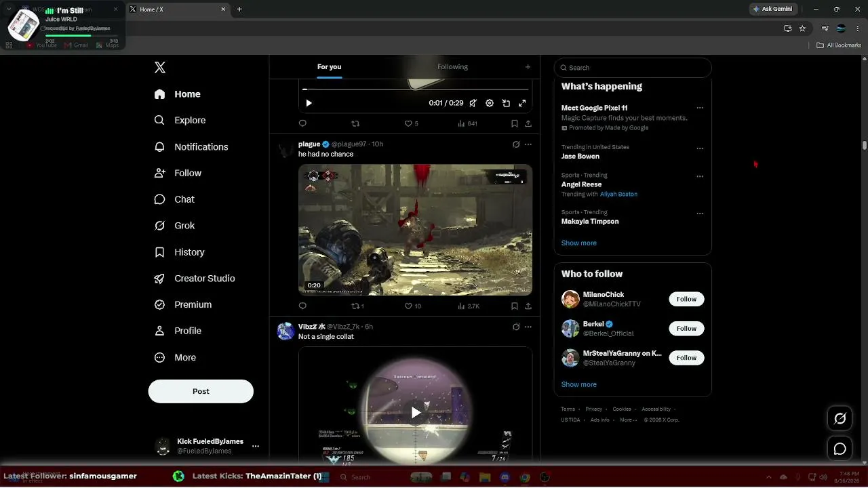The height and width of the screenshot is (488, 868).
Task: Play the Vibzz 7k video
Action: coord(416,412)
